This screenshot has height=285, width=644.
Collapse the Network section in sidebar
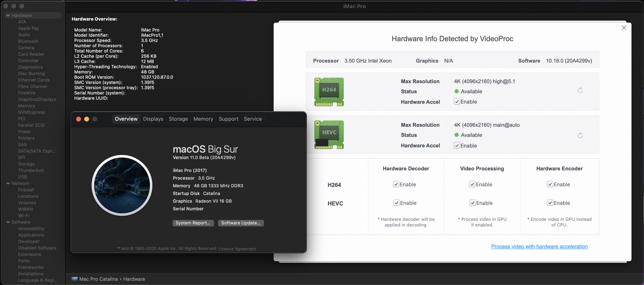[x=8, y=183]
